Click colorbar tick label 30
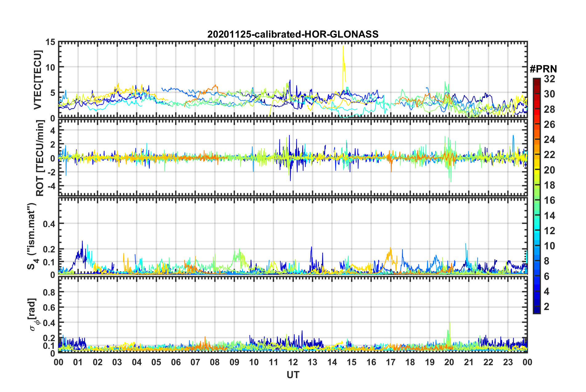Image resolution: width=586 pixels, height=392 pixels. [x=549, y=94]
